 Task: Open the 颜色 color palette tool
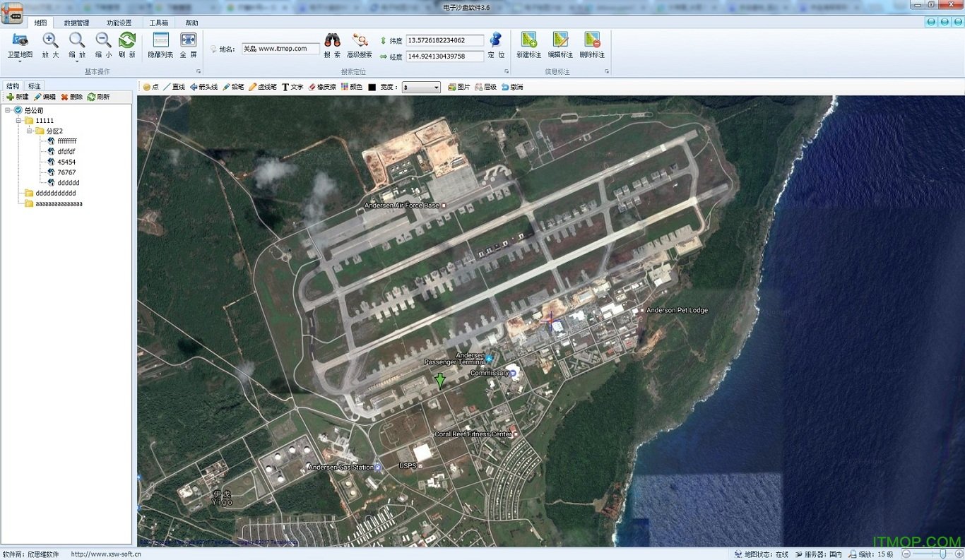pos(351,87)
